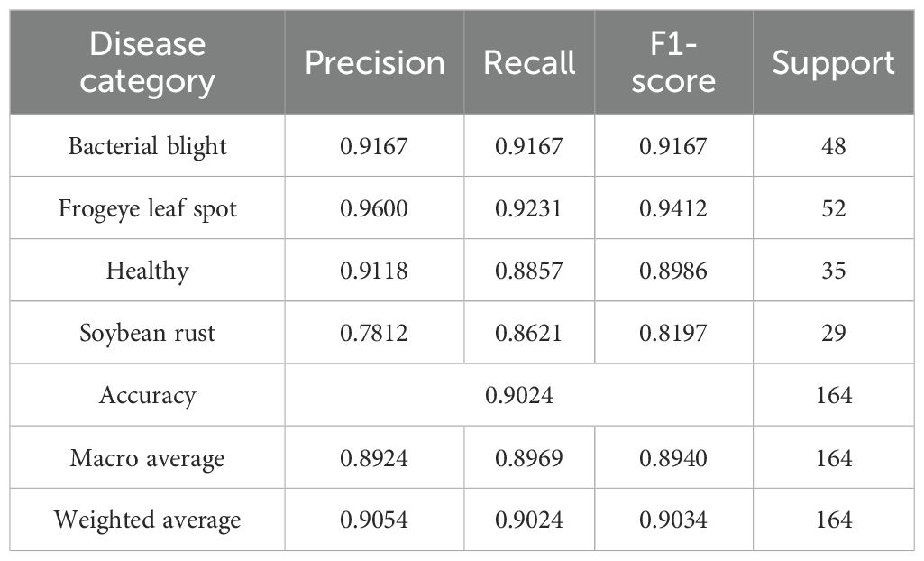924x561 pixels.
Task: Select Healthy recall value 0.8857
Action: click(x=529, y=271)
